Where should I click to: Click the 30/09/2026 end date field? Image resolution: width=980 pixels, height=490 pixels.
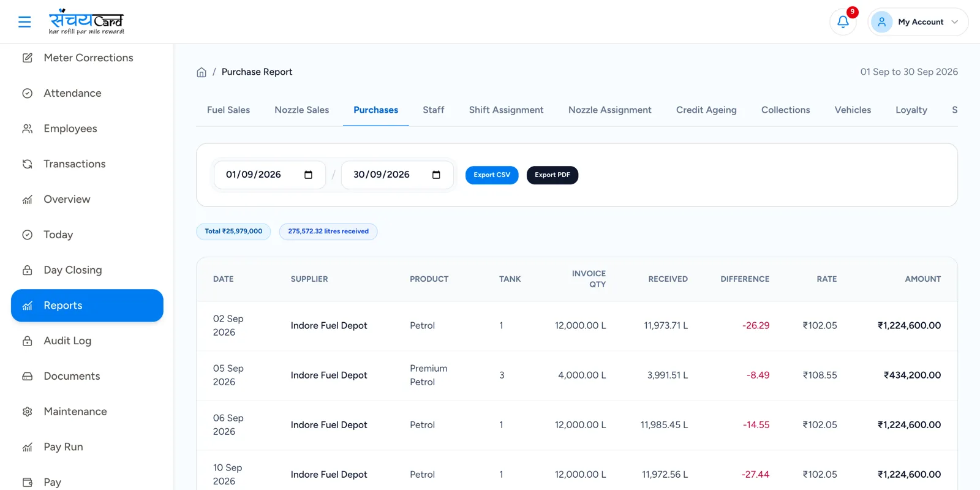[398, 175]
